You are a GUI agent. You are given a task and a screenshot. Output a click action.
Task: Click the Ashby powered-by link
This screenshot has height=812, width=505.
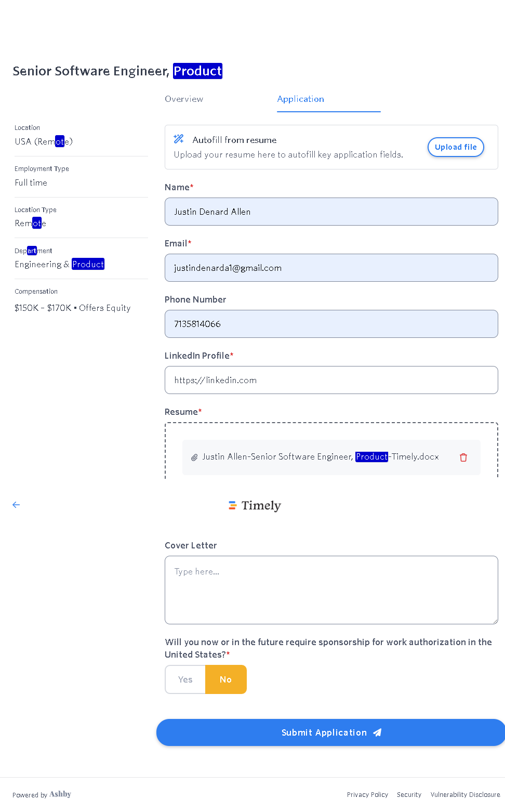coord(60,794)
